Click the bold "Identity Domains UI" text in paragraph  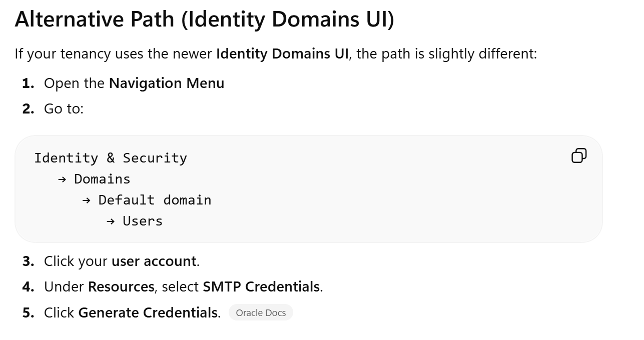282,53
